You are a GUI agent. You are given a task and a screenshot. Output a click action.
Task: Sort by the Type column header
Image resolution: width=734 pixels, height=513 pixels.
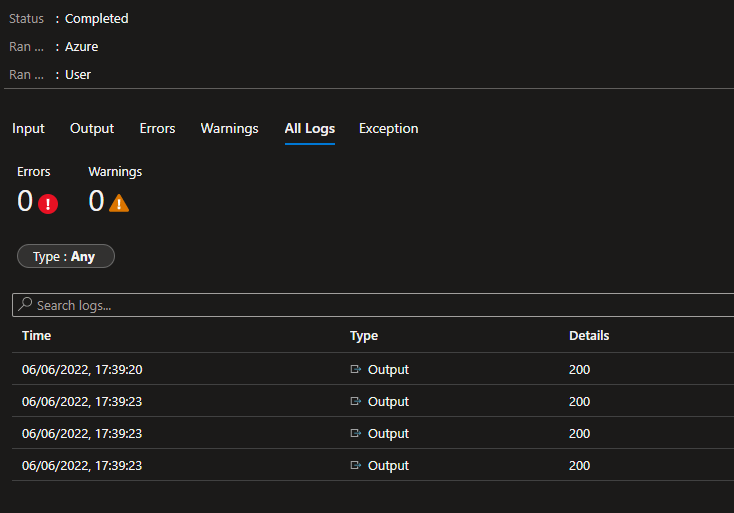click(x=364, y=336)
